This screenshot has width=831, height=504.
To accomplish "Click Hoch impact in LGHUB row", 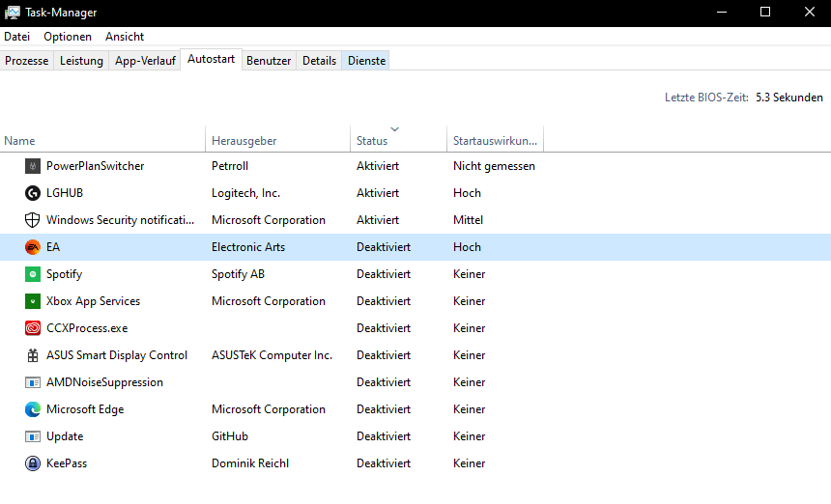I will point(467,193).
